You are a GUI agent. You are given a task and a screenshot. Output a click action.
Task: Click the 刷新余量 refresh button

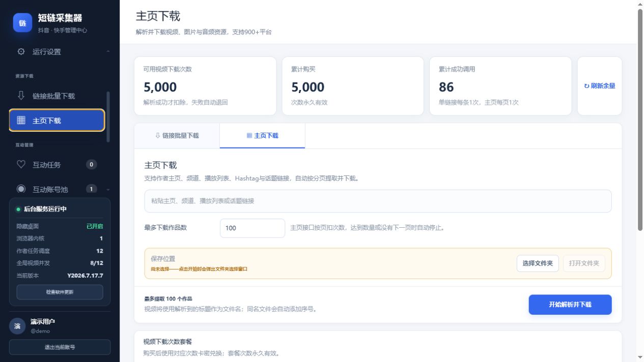point(600,86)
